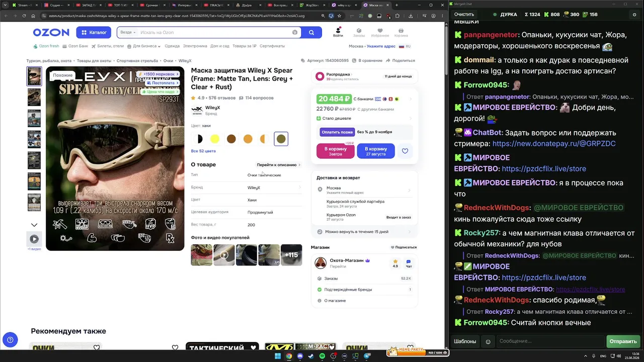The image size is (644, 362).
Task: Open Корзина cart icon
Action: 401,32
